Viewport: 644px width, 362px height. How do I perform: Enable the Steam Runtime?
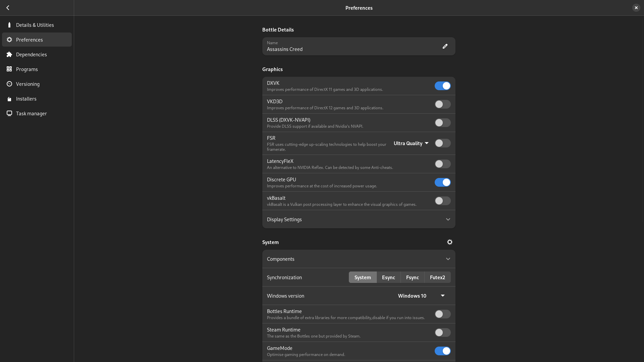[442, 333]
